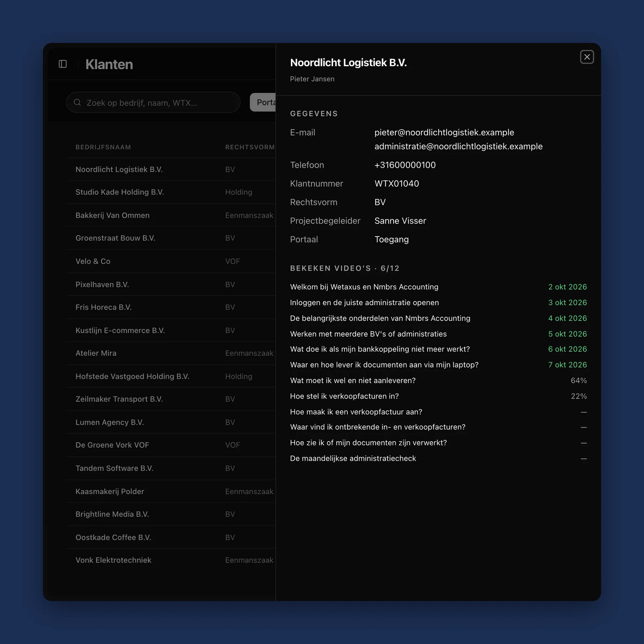Click the 64% progress value
The height and width of the screenshot is (644, 644).
(x=579, y=381)
